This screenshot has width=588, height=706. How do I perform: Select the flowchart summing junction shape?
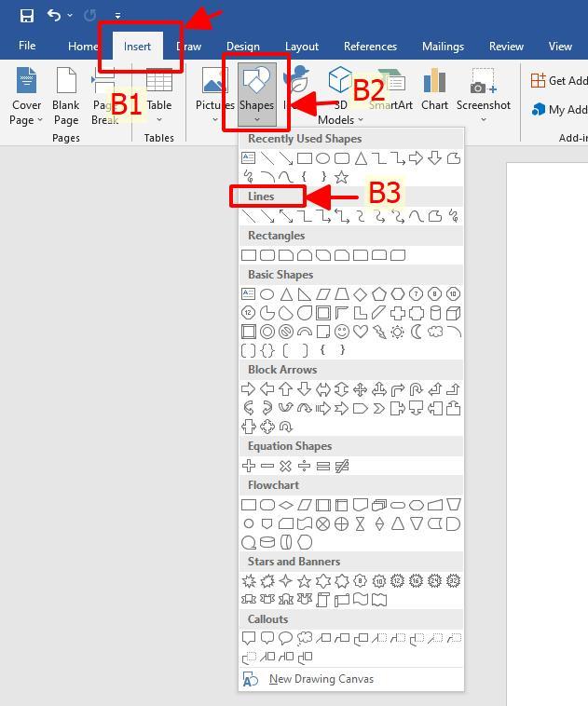coord(323,523)
